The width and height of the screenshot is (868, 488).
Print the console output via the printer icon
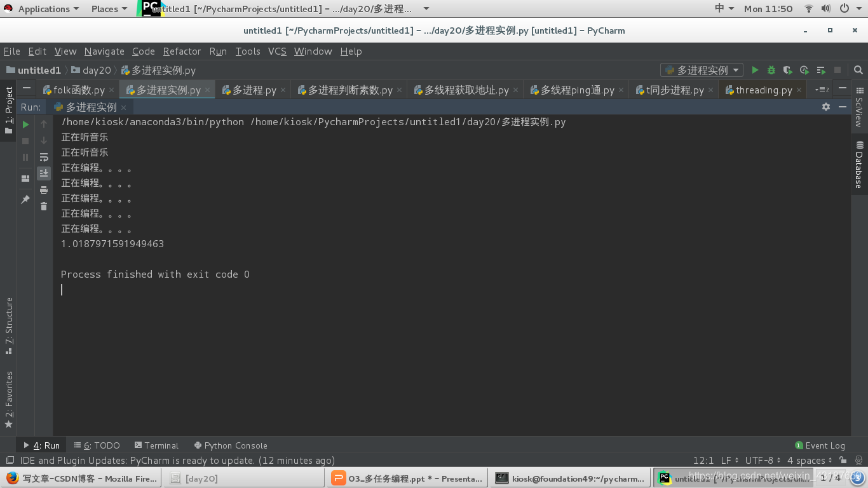[44, 190]
